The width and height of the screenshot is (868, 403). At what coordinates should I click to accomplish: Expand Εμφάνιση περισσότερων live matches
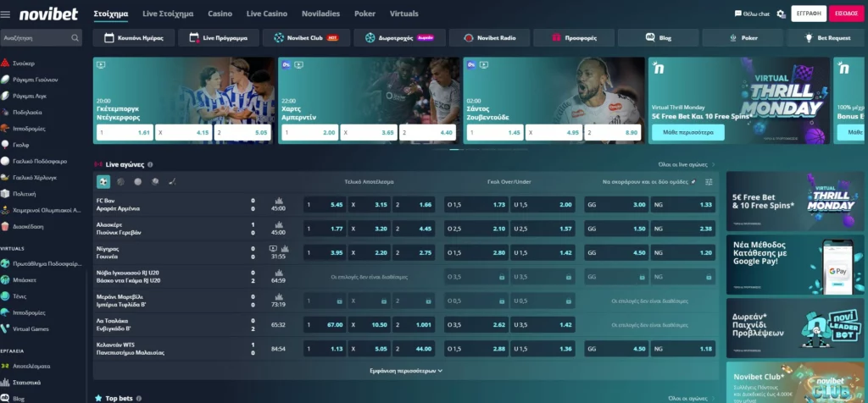406,371
